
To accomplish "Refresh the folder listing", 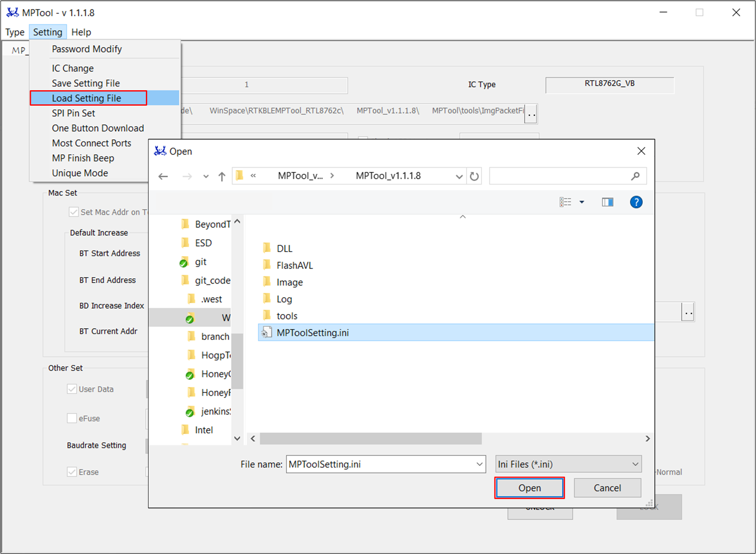I will click(474, 176).
